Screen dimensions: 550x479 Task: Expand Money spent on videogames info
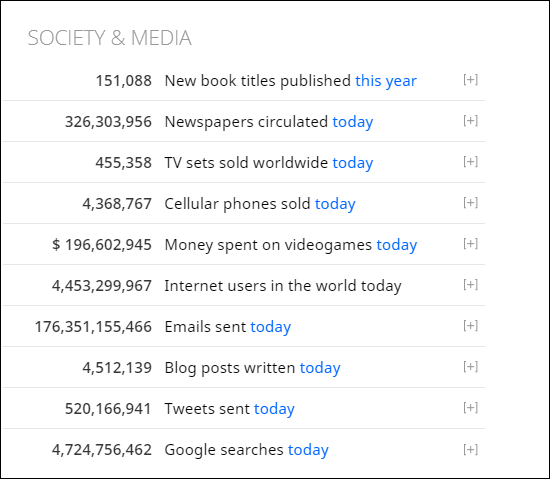pyautogui.click(x=470, y=244)
